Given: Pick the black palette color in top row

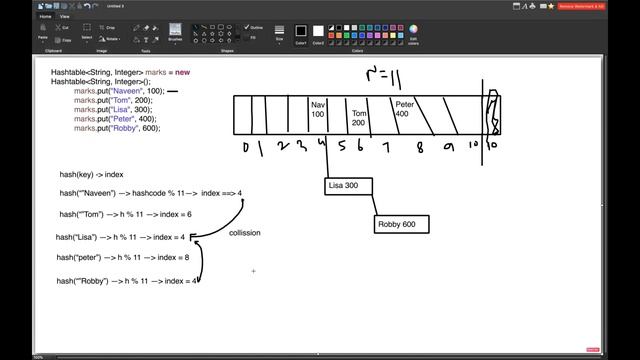Looking at the screenshot, I should (x=339, y=27).
